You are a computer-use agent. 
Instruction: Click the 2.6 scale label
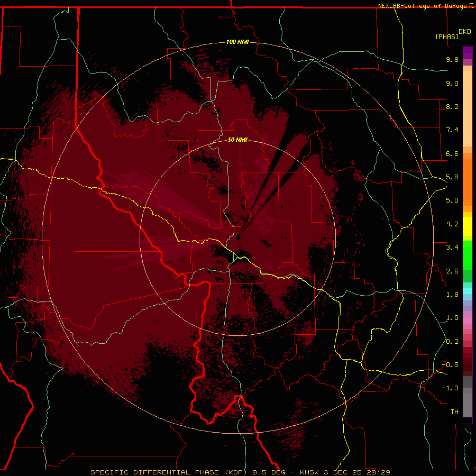point(452,271)
